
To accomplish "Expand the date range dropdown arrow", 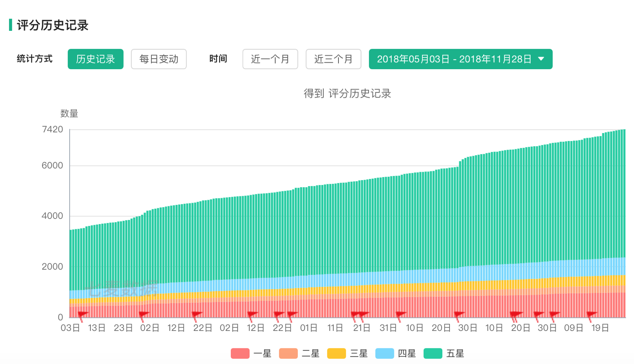I will pos(541,59).
